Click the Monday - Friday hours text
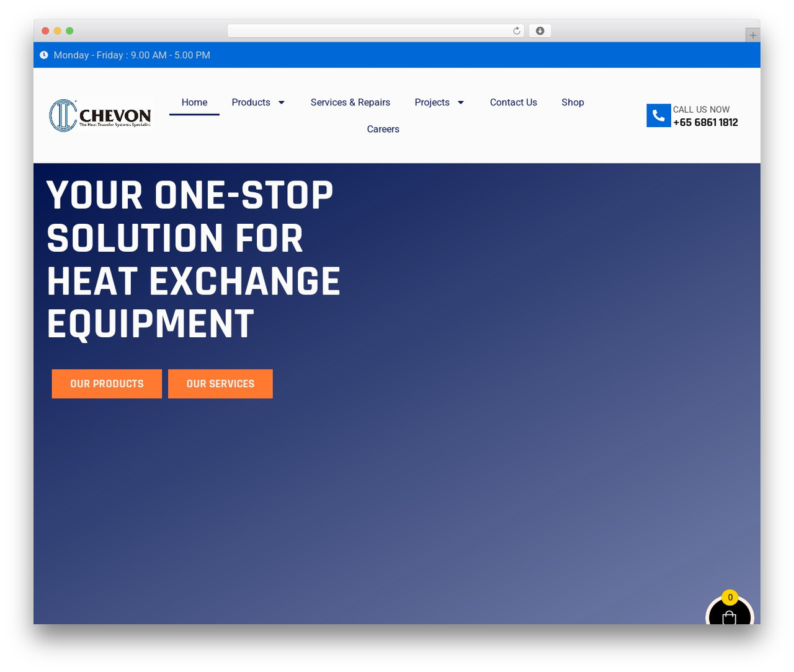The height and width of the screenshot is (672, 794). (132, 55)
